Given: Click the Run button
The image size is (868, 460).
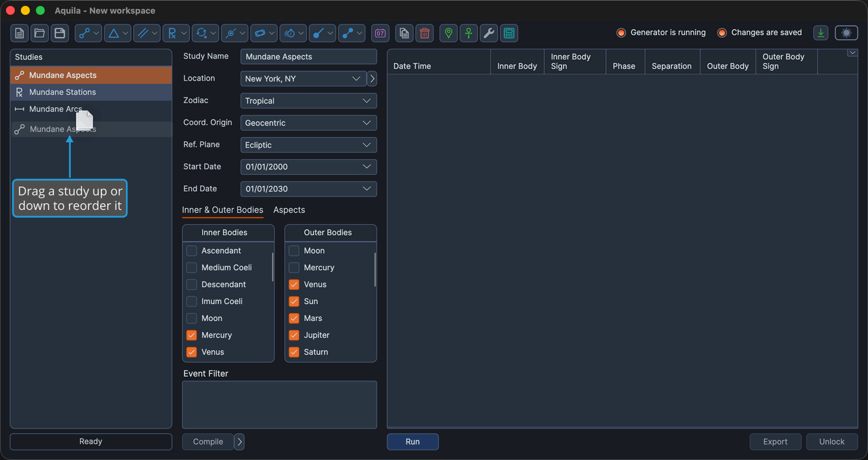Looking at the screenshot, I should 413,442.
